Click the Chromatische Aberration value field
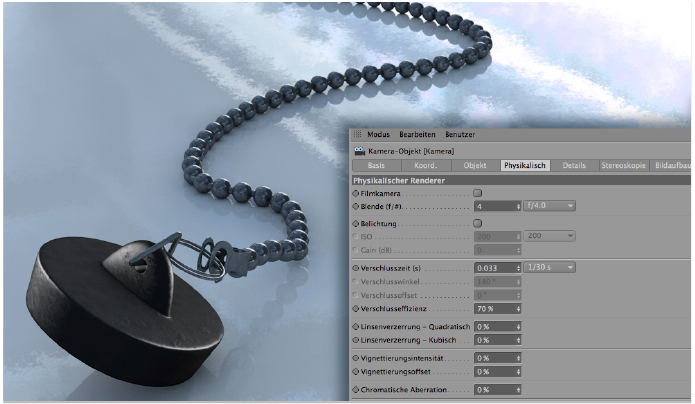 coord(495,390)
